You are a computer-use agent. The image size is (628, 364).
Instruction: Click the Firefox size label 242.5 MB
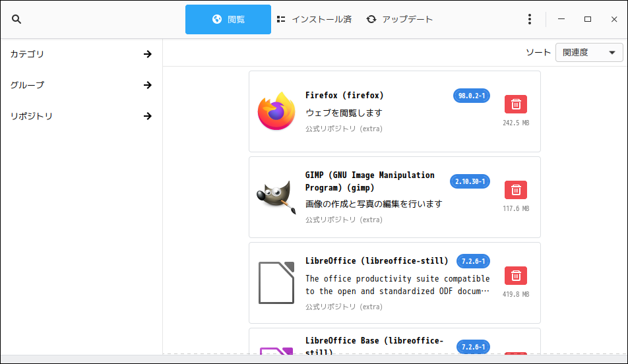coord(516,123)
